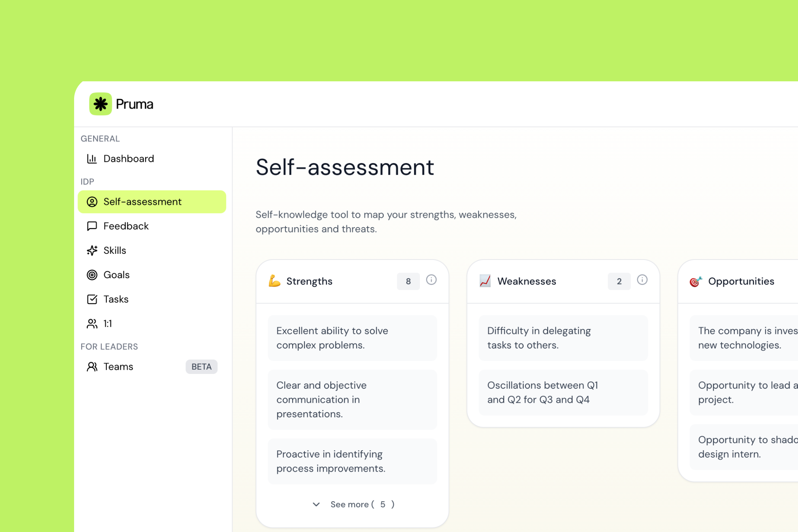This screenshot has height=532, width=798.
Task: Click the Strengths count badge showing 8
Action: (408, 281)
